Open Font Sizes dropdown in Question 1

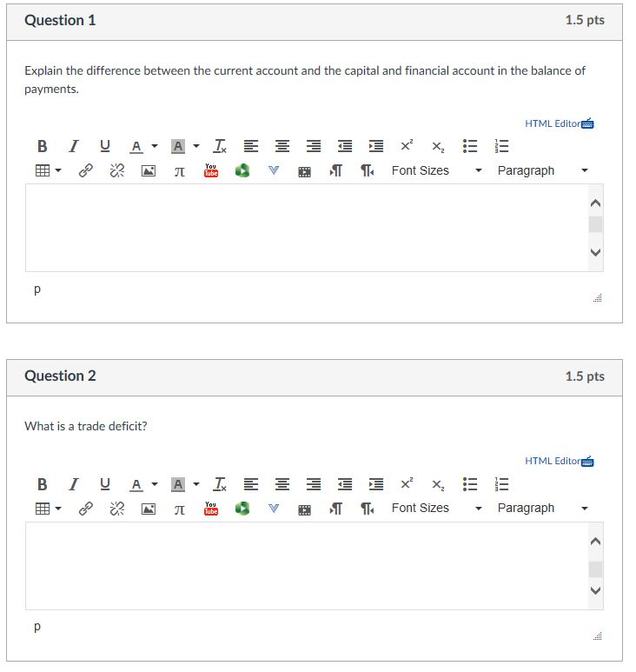pyautogui.click(x=436, y=170)
